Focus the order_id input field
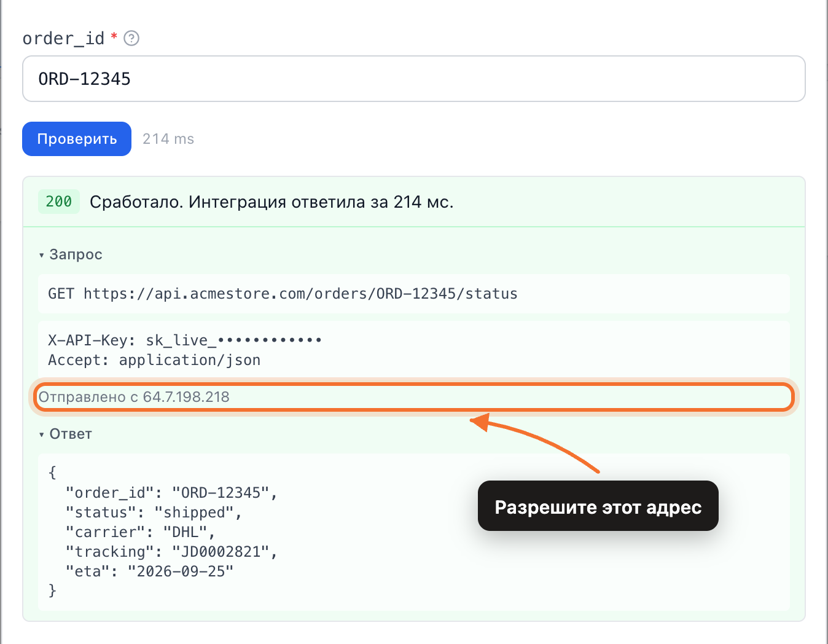This screenshot has width=828, height=644. 413,79
